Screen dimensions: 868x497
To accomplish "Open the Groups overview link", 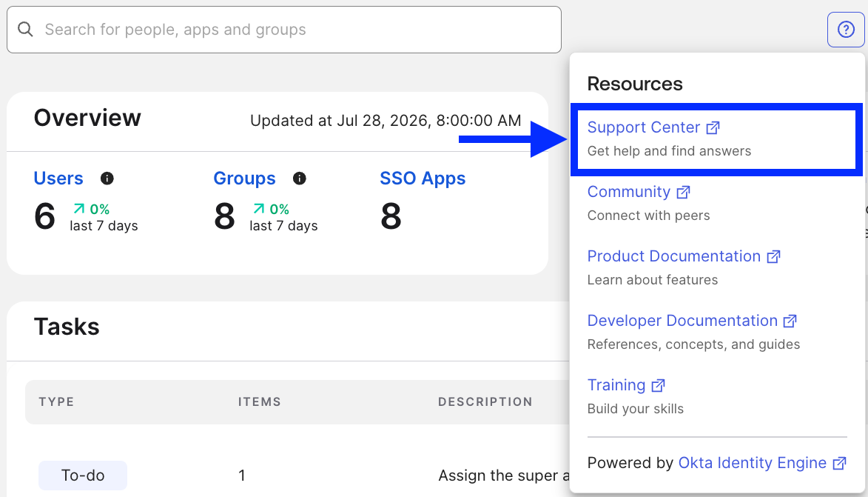I will pyautogui.click(x=244, y=179).
